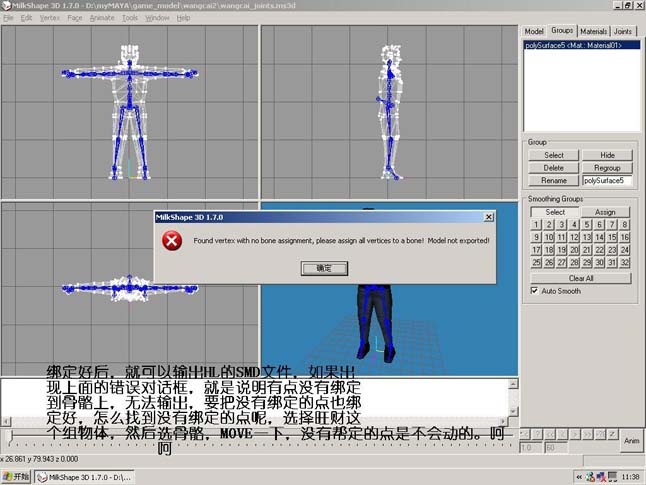The height and width of the screenshot is (485, 646).
Task: Select smoothing group 19
Action: pos(561,250)
